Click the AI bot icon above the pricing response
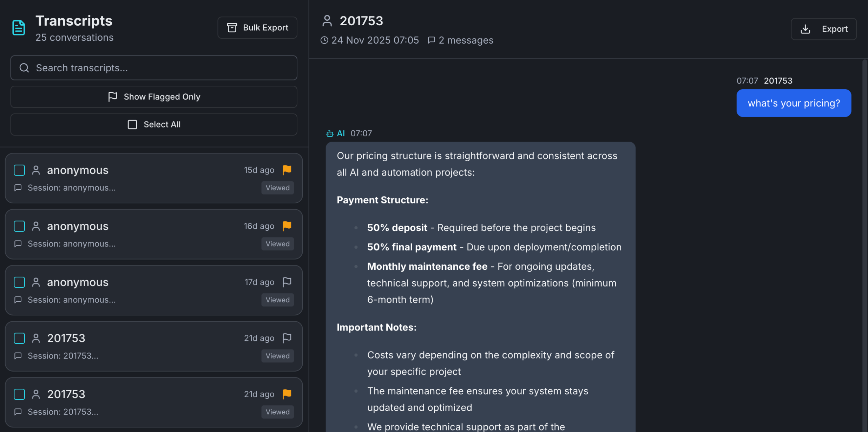Screen dimensions: 868x432 pyautogui.click(x=329, y=133)
